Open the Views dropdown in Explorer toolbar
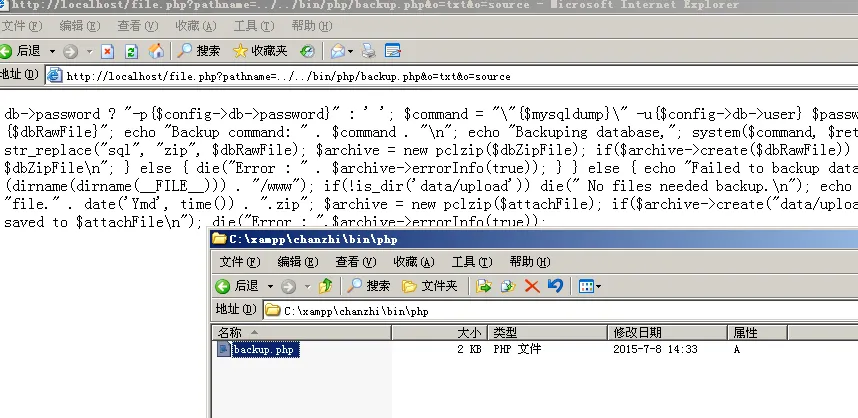The height and width of the screenshot is (418, 858). [x=590, y=286]
